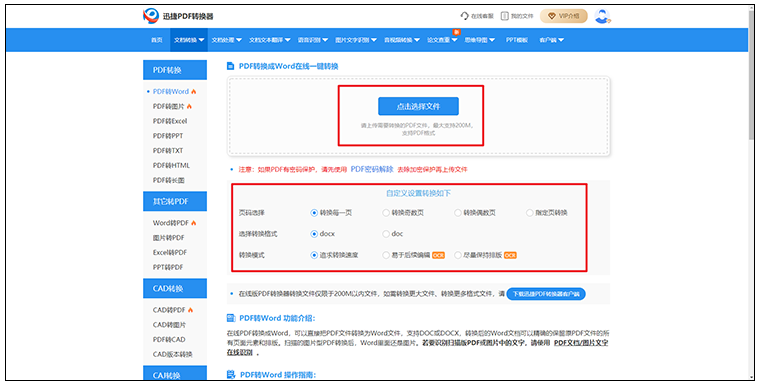Click document icon beside PDF转换成Word title
This screenshot has width=762, height=383.
coord(230,66)
